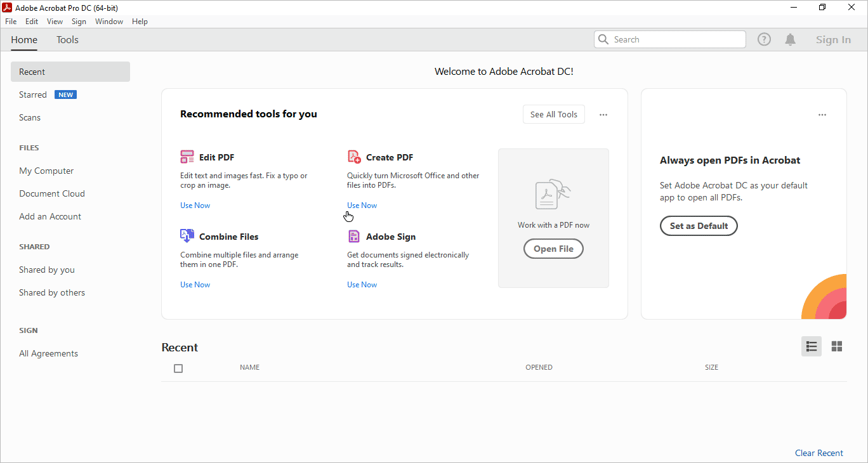Open options menu for Always open PDFs card

coord(822,115)
